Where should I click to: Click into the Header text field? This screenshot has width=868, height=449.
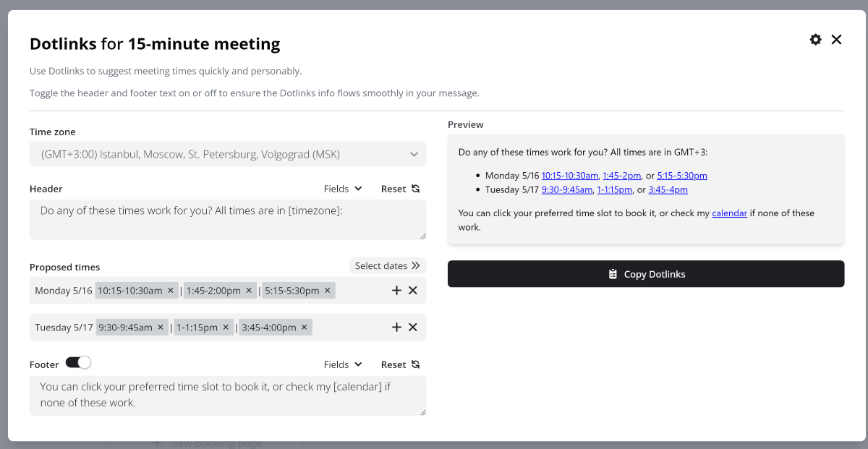click(x=228, y=219)
